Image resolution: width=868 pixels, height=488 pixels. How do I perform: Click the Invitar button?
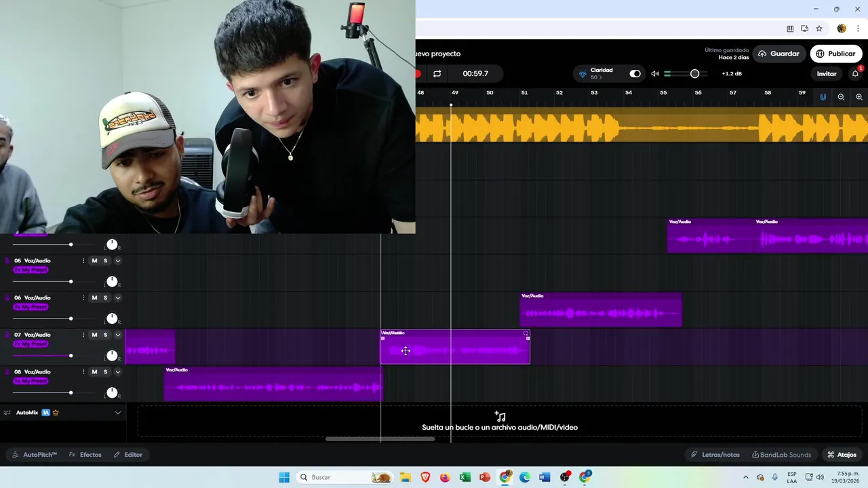[x=827, y=74]
